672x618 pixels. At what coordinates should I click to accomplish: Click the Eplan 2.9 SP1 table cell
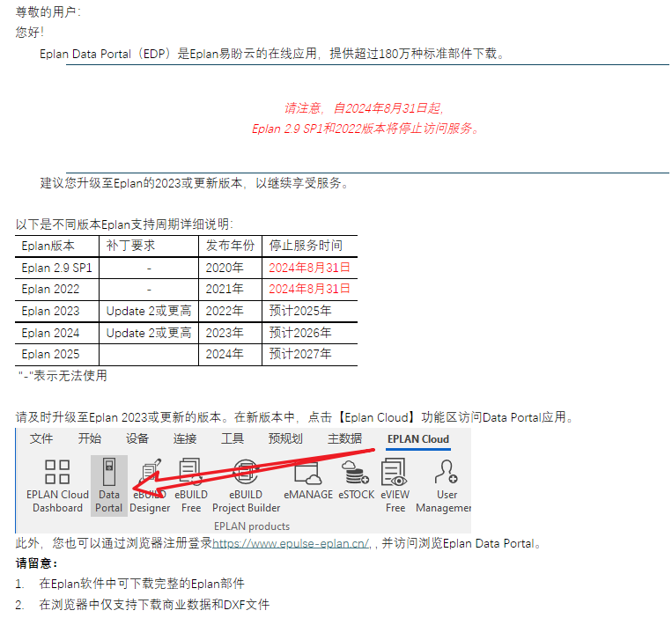pos(56,269)
